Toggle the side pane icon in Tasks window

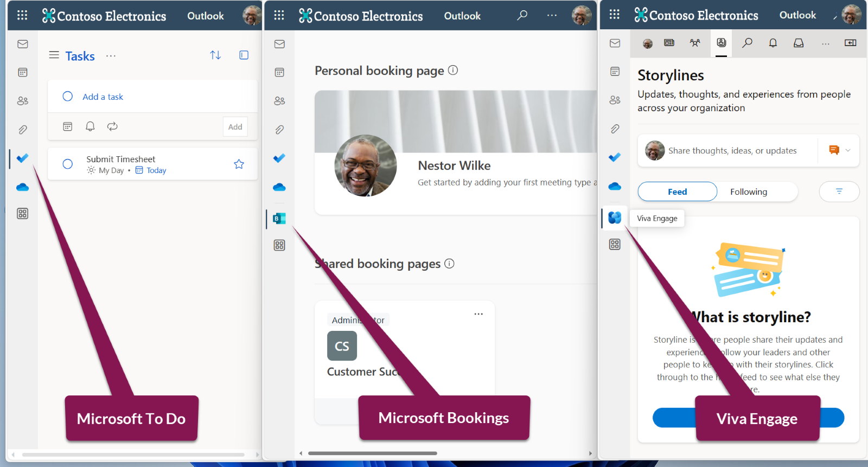244,55
